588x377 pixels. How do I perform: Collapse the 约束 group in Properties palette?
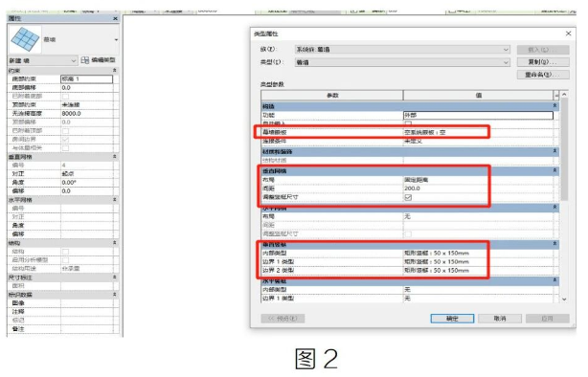click(x=114, y=71)
